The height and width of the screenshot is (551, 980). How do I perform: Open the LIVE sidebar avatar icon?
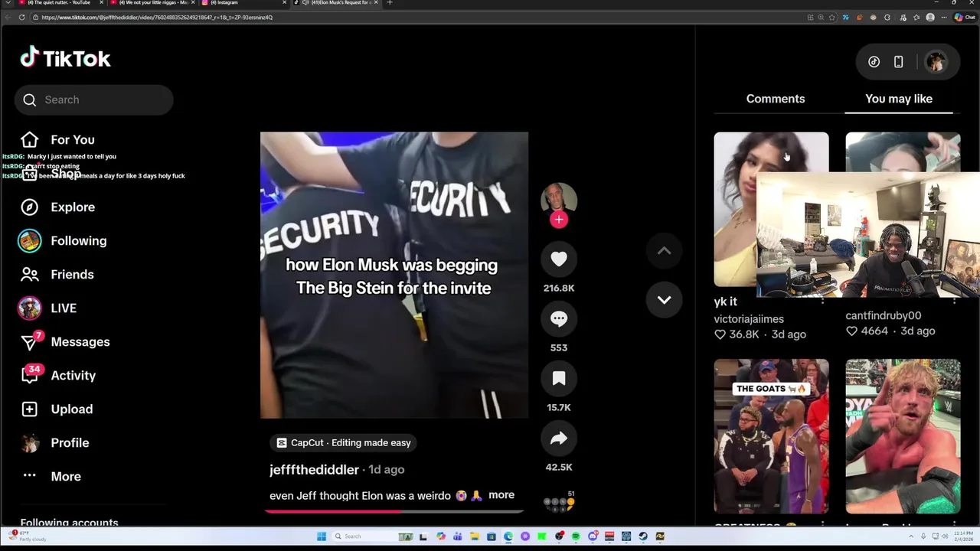pos(29,308)
